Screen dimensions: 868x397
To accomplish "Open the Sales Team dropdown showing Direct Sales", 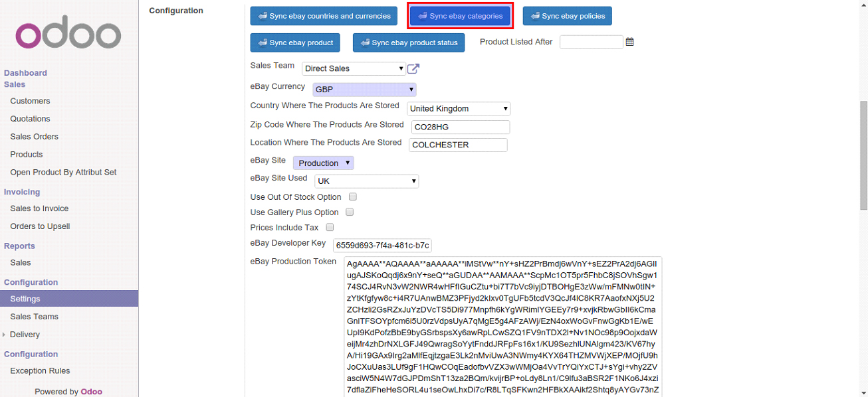I will tap(354, 68).
